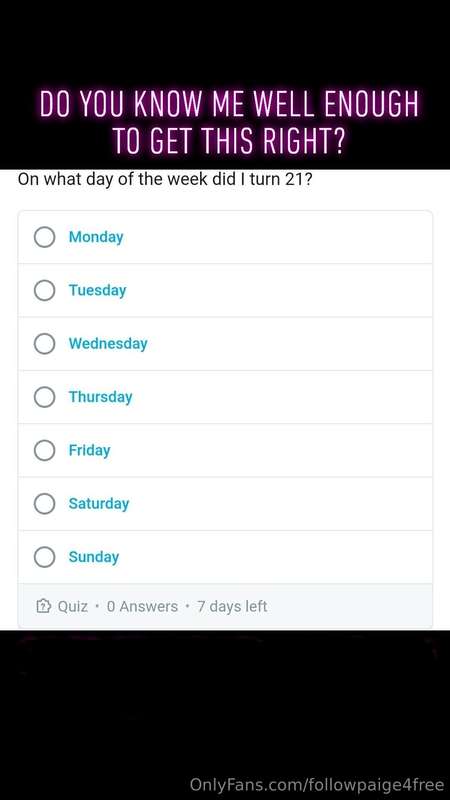450x800 pixels.
Task: Click the quiz question about turning 21
Action: (x=165, y=180)
